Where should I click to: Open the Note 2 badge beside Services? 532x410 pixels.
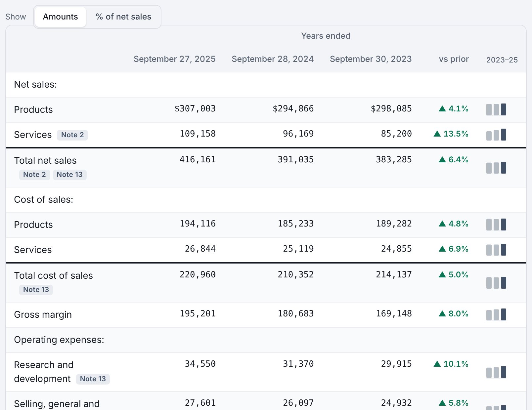[72, 135]
